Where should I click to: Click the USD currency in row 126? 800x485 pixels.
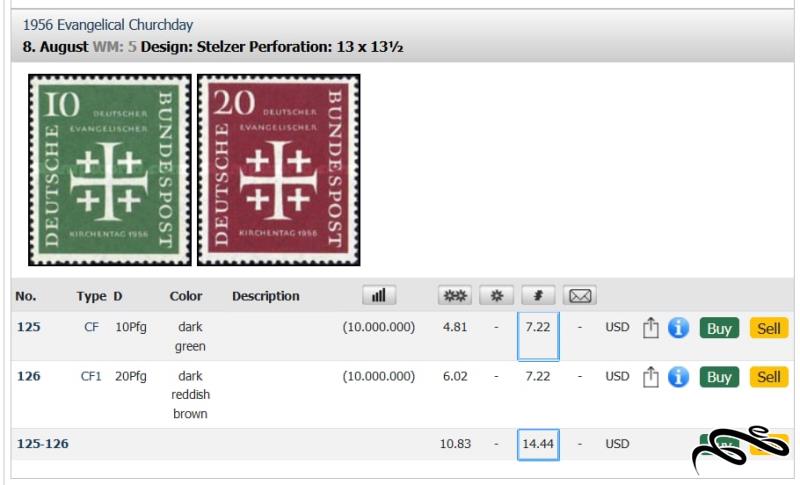[x=617, y=376]
